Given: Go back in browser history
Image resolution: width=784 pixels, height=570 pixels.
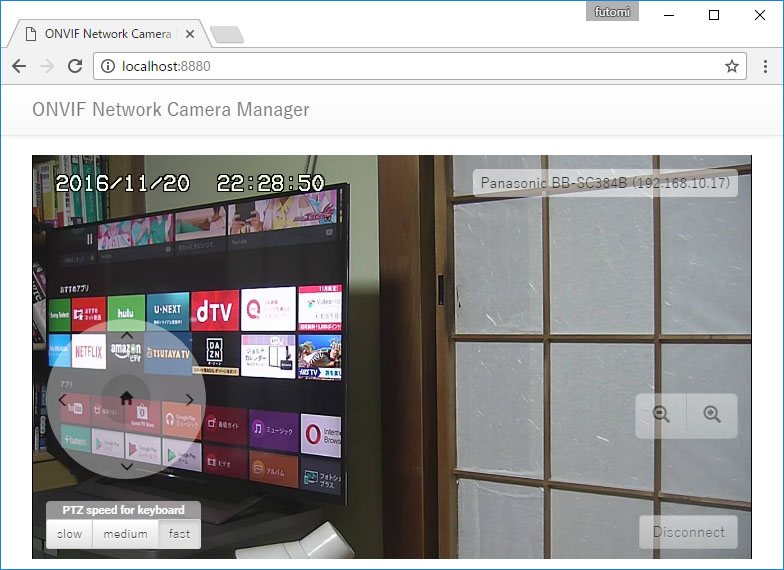Looking at the screenshot, I should point(19,66).
